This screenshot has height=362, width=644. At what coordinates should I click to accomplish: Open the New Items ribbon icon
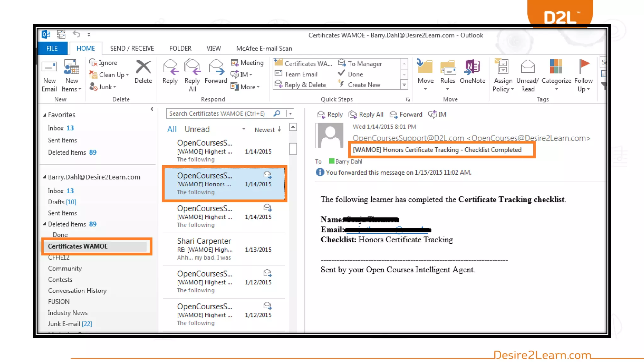coord(71,76)
